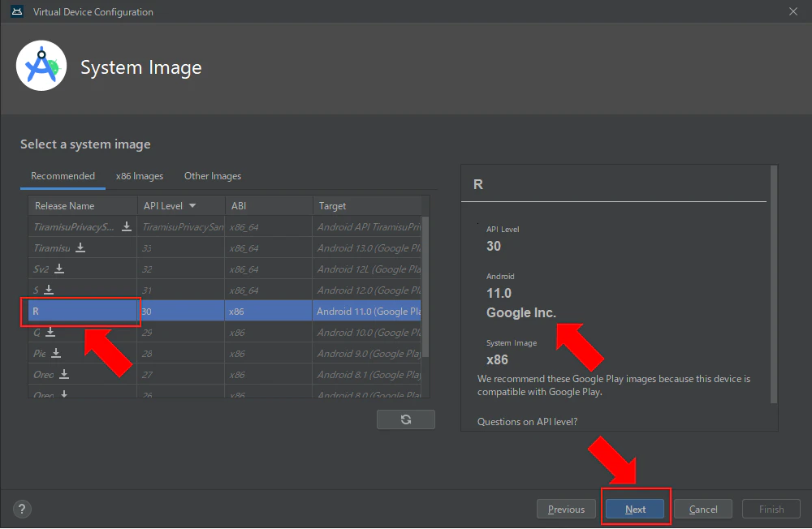812x529 pixels.
Task: Click the download icon next to Tiramisu
Action: [80, 248]
